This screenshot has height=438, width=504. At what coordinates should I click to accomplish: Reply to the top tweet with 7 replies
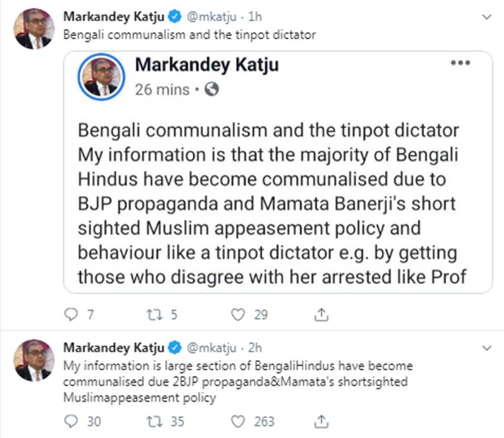click(70, 315)
